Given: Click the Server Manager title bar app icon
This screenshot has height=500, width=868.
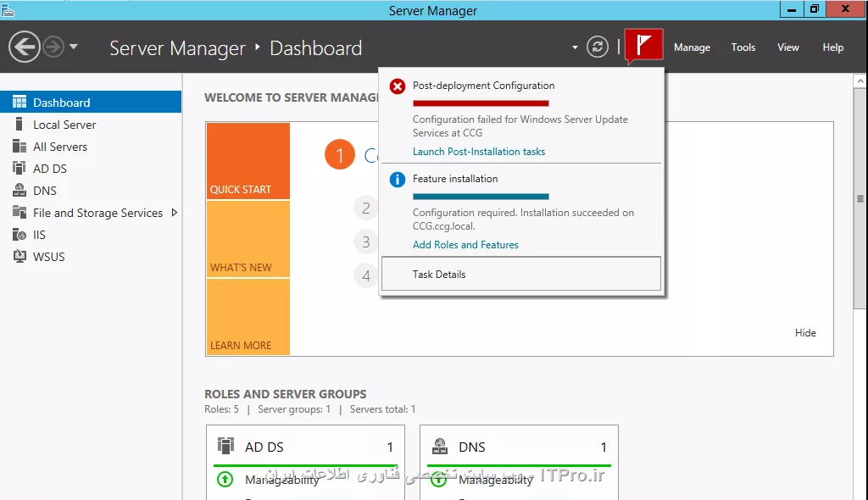Looking at the screenshot, I should coord(7,10).
